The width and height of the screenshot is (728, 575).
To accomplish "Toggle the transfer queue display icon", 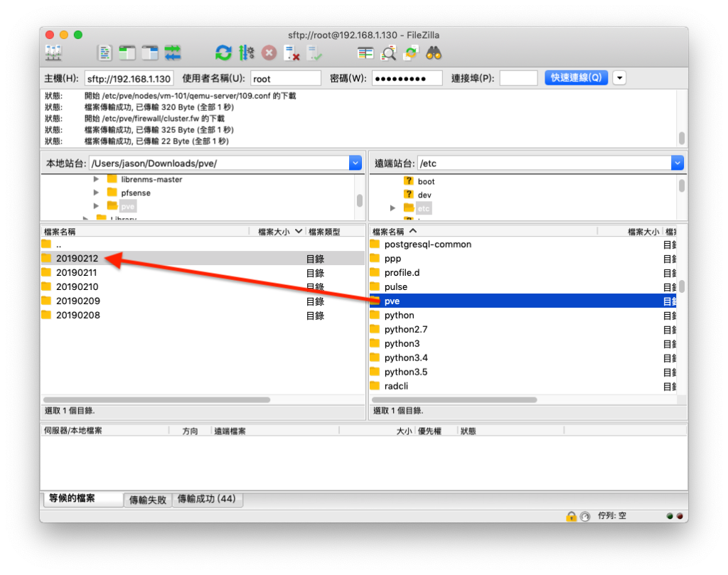I will tap(173, 53).
